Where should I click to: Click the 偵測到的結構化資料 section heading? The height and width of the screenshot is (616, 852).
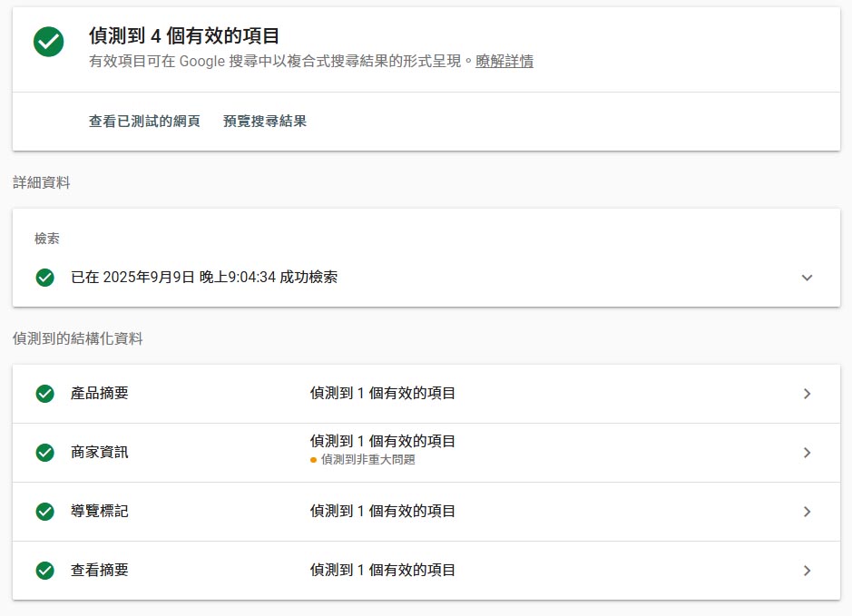coord(78,338)
